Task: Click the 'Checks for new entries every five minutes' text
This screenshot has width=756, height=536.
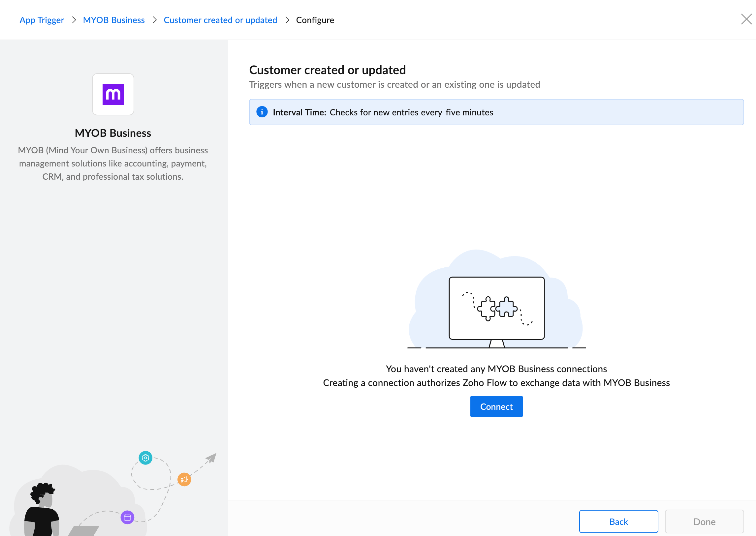Action: (411, 112)
